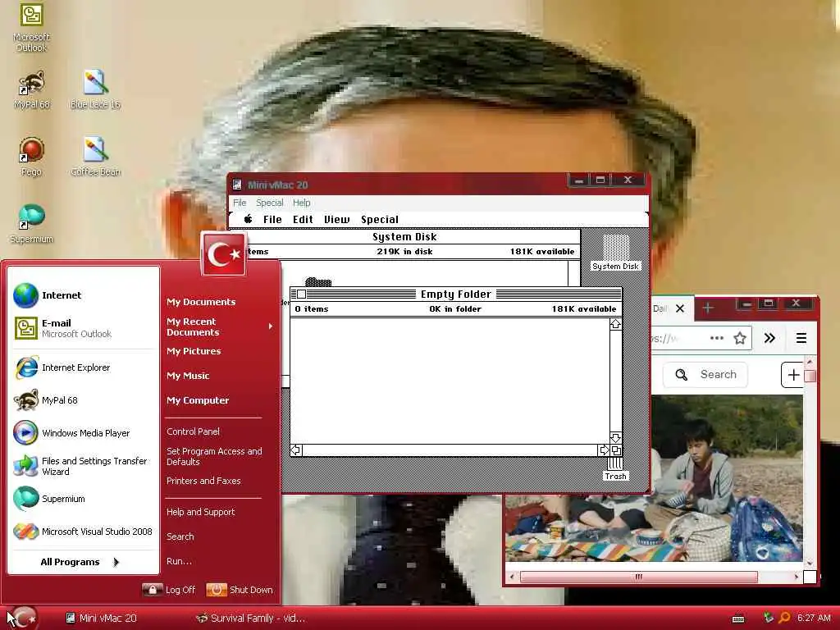840x630 pixels.
Task: Open File menu in Mini vMac window
Action: click(240, 203)
